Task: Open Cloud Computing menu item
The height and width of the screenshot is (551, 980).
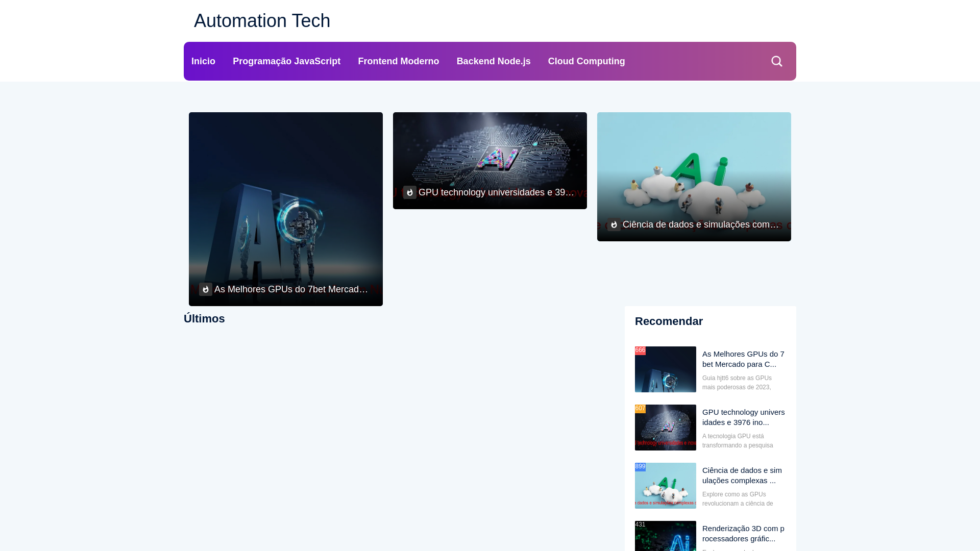Action: (x=586, y=61)
